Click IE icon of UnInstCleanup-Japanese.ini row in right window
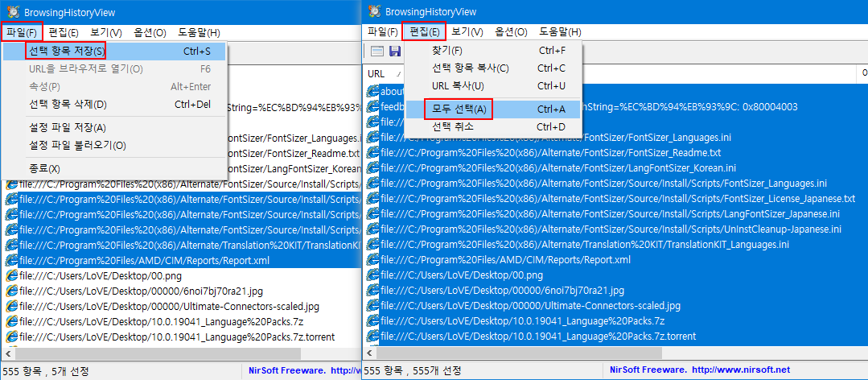This screenshot has width=868, height=380. 373,229
